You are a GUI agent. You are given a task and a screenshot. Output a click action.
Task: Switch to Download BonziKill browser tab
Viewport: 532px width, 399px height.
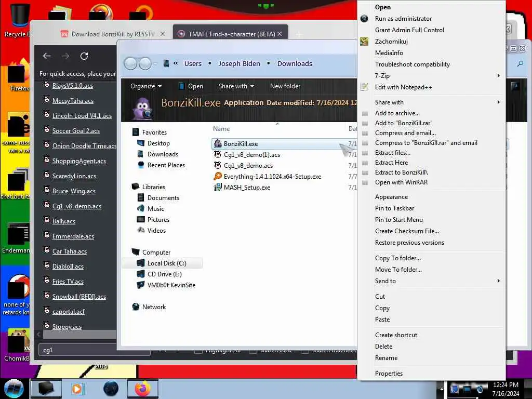pos(113,34)
